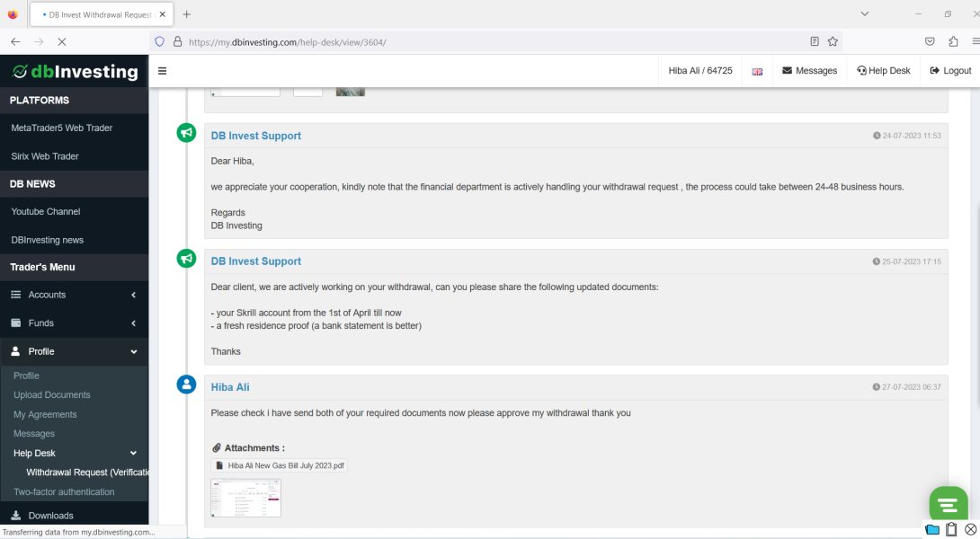Select the DB Invest Withdrawal Request tab
The height and width of the screenshot is (539, 980).
click(x=102, y=14)
